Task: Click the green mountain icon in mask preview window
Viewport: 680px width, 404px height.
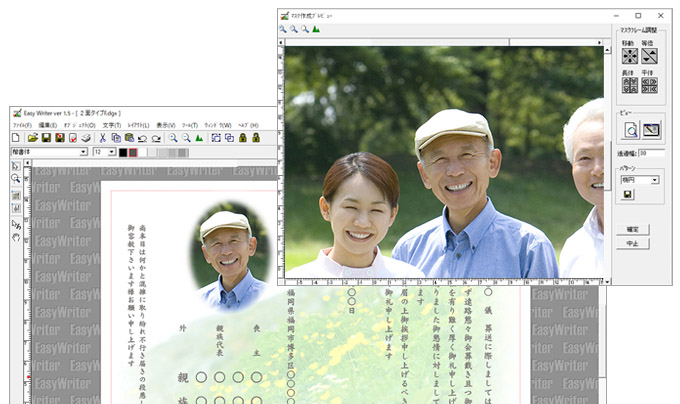Action: [x=316, y=29]
